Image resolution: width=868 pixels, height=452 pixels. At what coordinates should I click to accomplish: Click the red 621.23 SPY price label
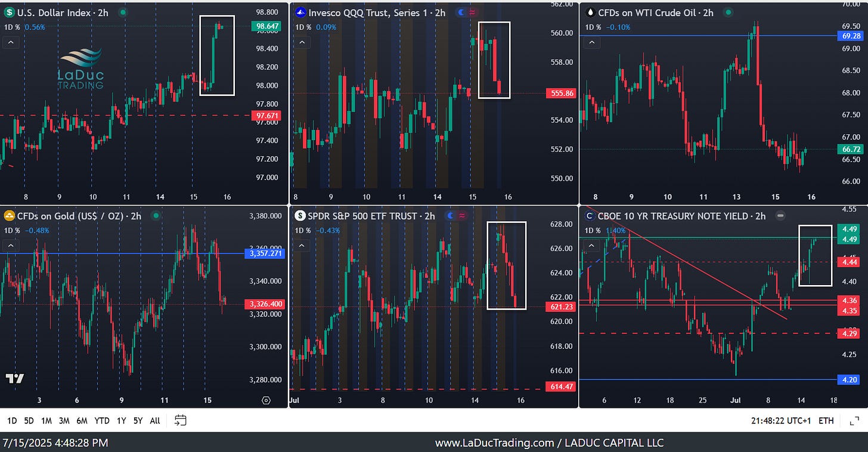click(560, 307)
